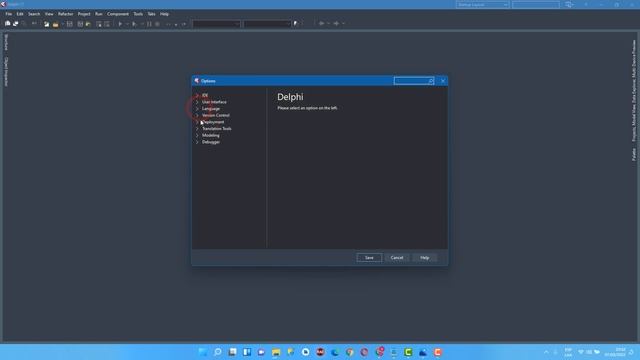The width and height of the screenshot is (640, 360).
Task: Open the Component menu
Action: tap(118, 14)
